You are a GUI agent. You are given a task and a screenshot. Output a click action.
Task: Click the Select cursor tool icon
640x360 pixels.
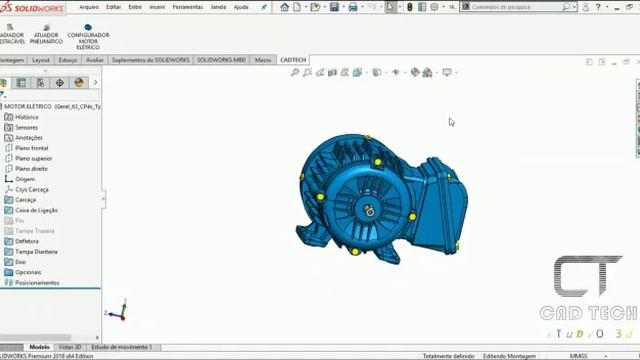(391, 7)
